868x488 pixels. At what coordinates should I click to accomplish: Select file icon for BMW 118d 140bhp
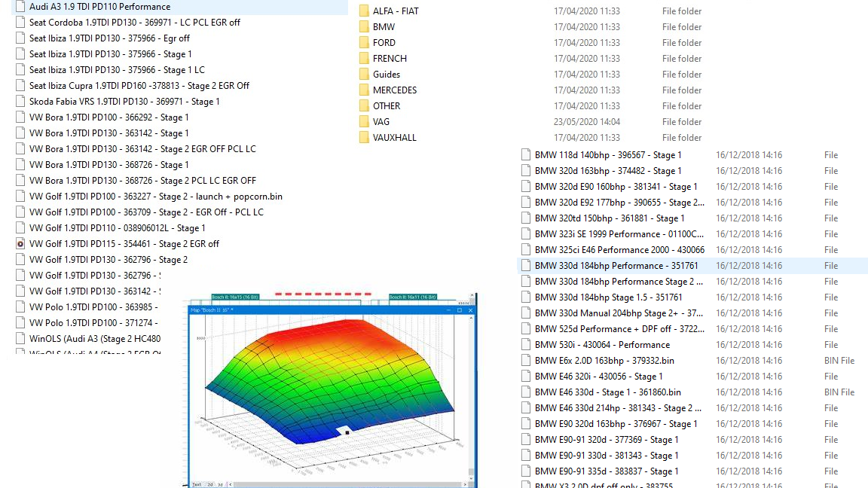pyautogui.click(x=526, y=155)
